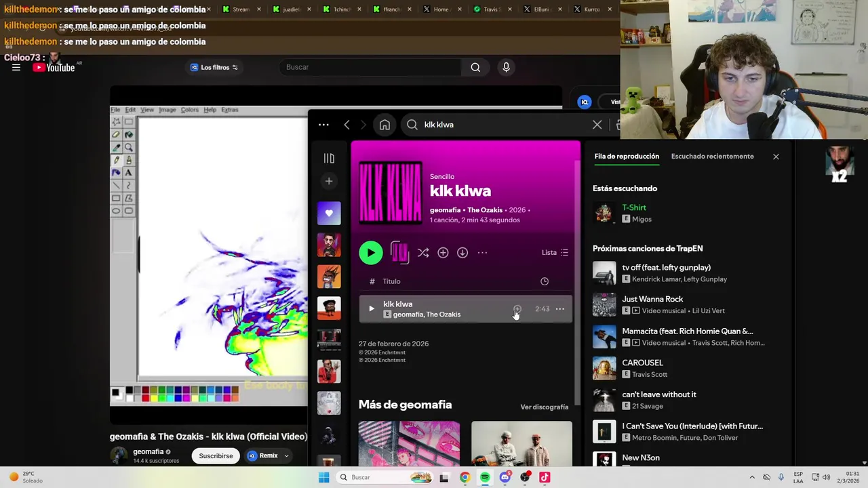This screenshot has width=868, height=488.
Task: Select can't leave without it in queue
Action: pyautogui.click(x=685, y=400)
